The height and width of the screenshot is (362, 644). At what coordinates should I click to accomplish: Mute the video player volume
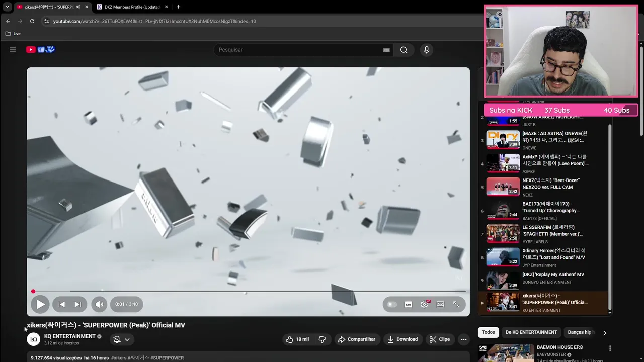tap(99, 304)
